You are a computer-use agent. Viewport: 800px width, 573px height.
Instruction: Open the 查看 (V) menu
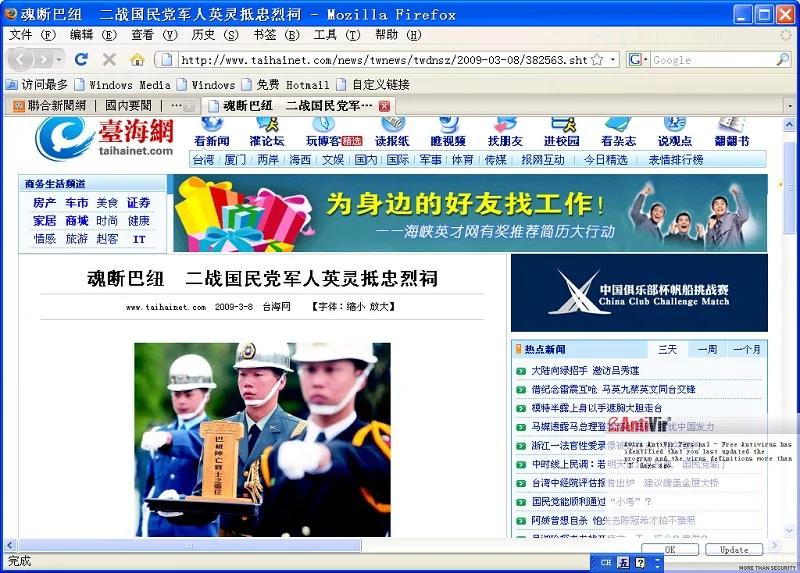(154, 35)
